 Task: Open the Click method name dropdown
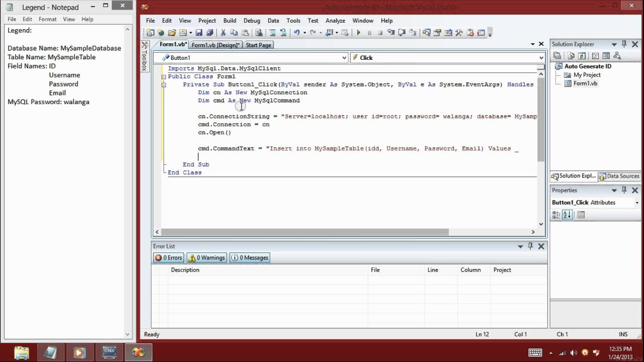[541, 58]
